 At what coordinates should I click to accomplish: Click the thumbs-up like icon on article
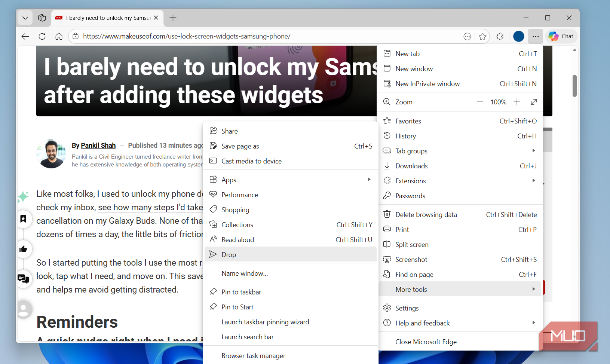23,249
